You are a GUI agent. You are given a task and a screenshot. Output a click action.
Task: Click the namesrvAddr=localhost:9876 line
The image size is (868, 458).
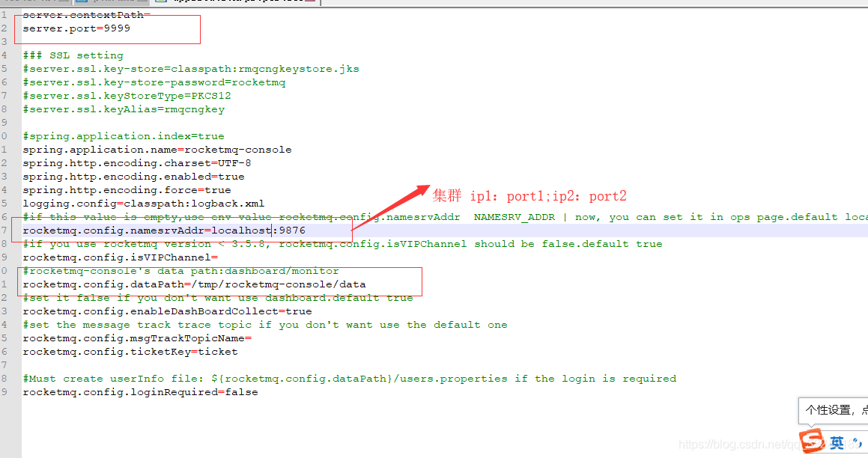click(164, 230)
